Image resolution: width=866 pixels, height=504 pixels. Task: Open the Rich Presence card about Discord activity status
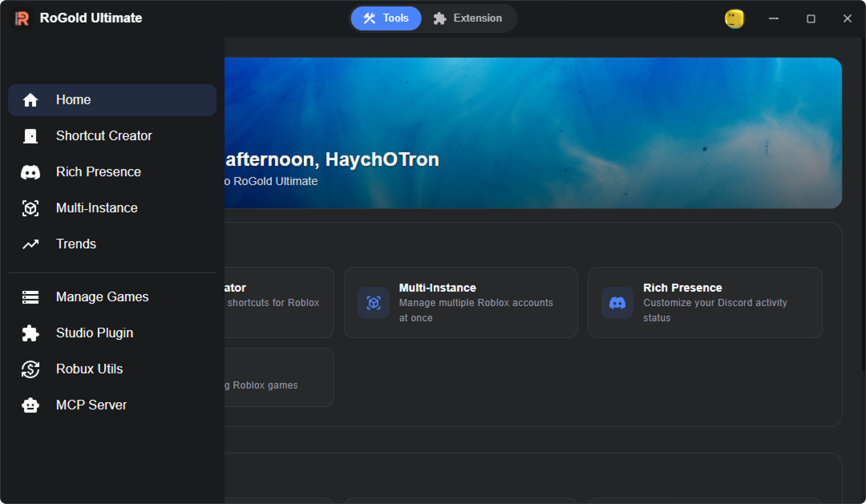click(705, 302)
